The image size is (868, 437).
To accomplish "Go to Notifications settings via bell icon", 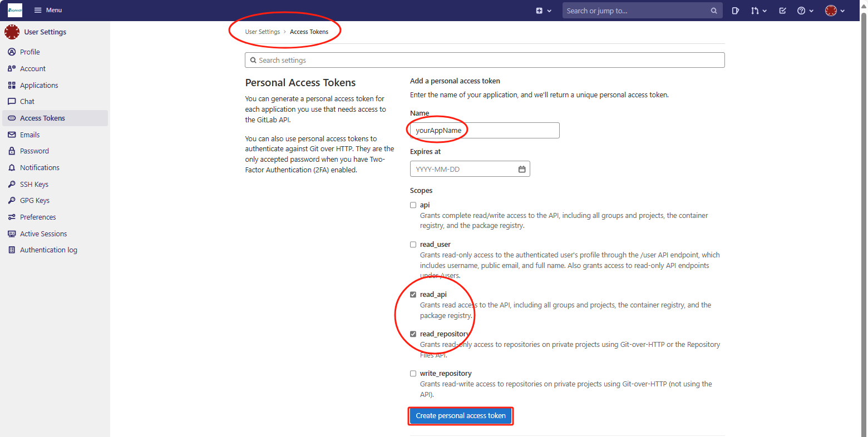I will [12, 168].
